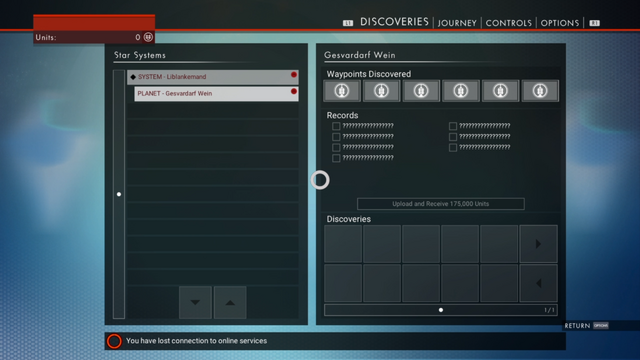Switch to the Journey tab

tap(457, 23)
